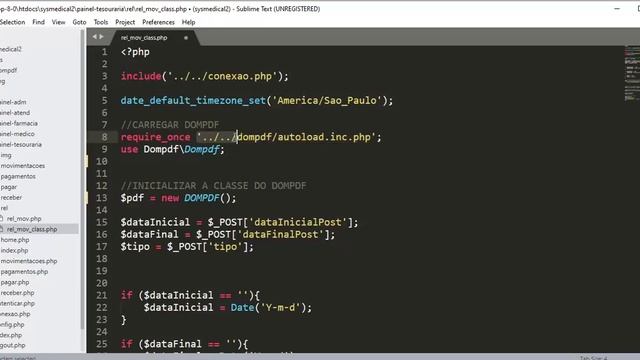Expand the img folder
Image resolution: width=640 pixels, height=360 pixels.
[6, 155]
